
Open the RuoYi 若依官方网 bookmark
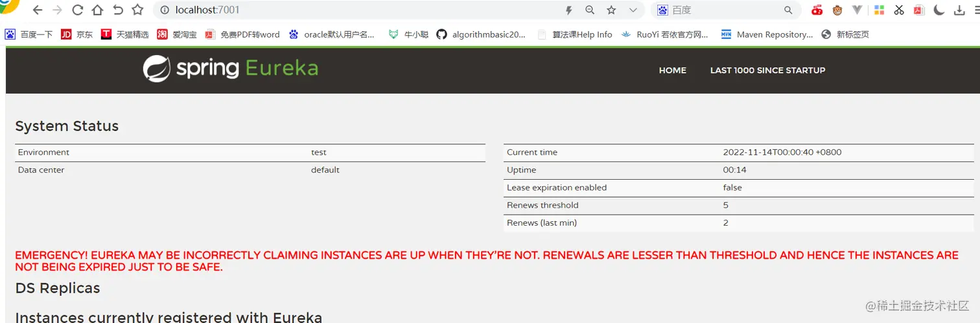[x=665, y=34]
